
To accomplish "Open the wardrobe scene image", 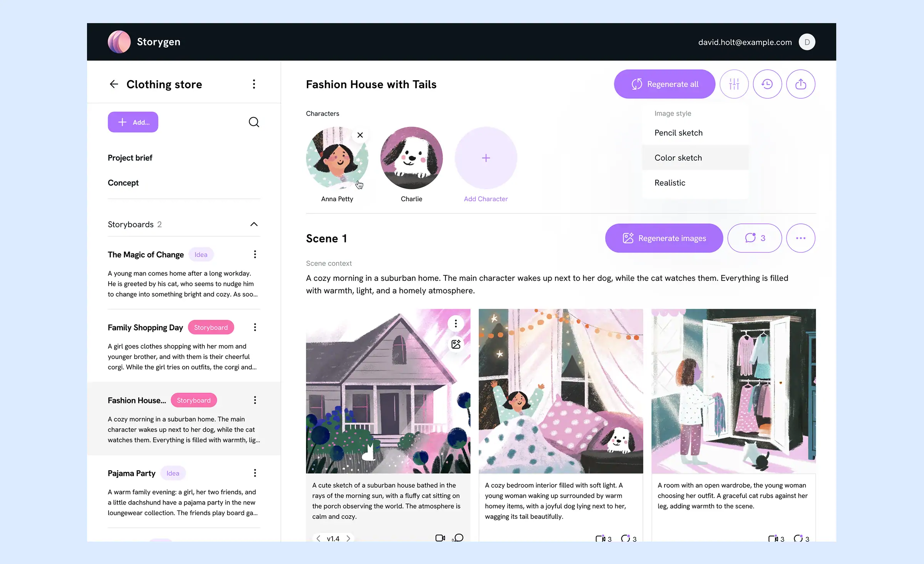I will 733,391.
